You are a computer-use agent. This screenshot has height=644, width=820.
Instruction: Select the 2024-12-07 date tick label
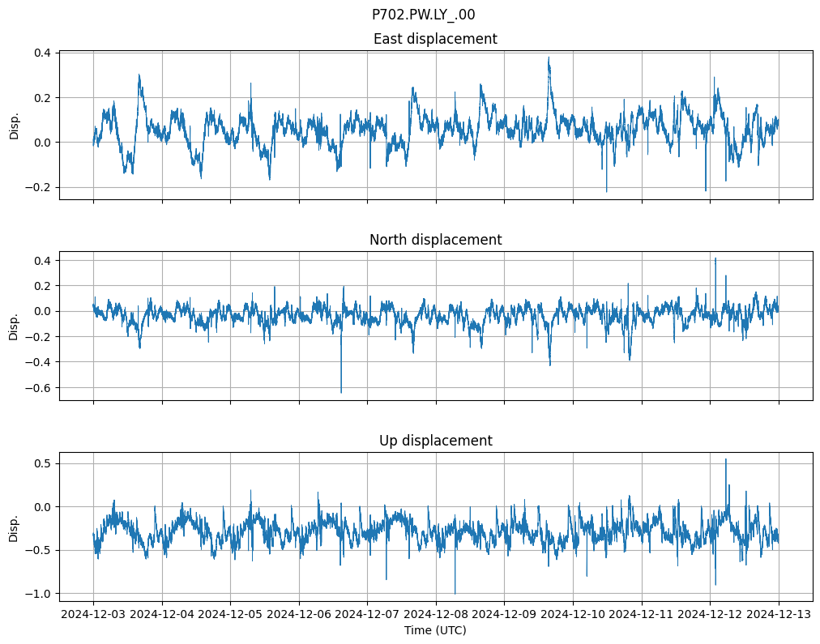367,614
